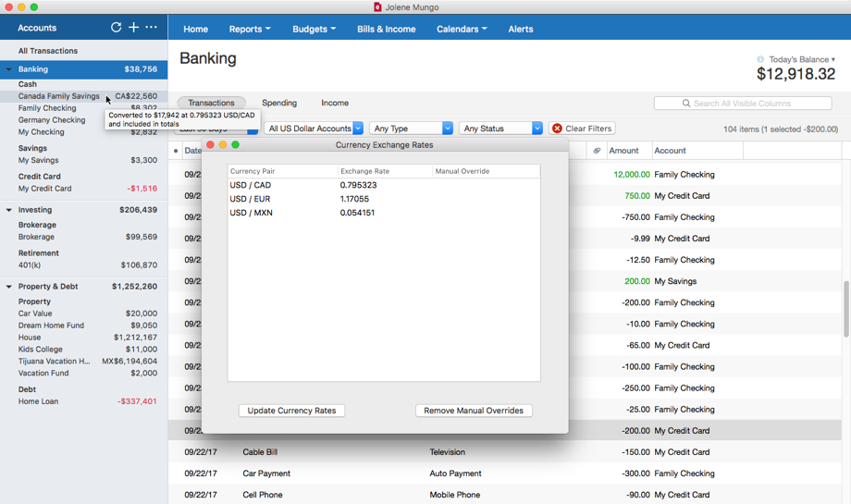This screenshot has width=851, height=504.
Task: Select the Brokerage account worth $99,569
Action: pos(83,237)
